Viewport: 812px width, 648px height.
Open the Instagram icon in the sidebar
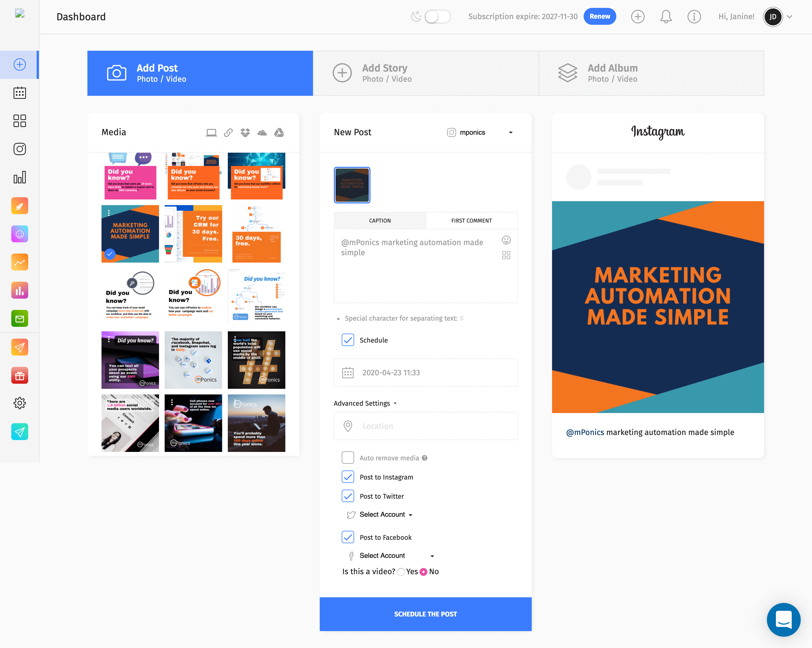point(19,149)
